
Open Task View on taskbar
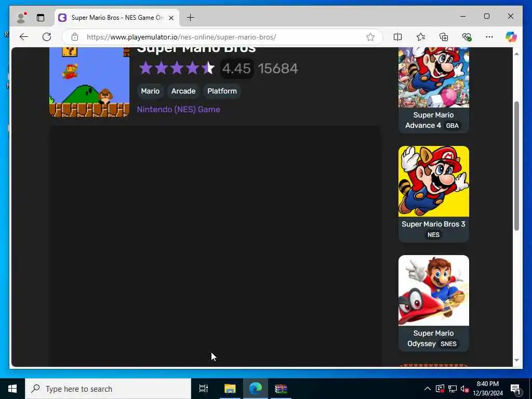click(x=204, y=389)
